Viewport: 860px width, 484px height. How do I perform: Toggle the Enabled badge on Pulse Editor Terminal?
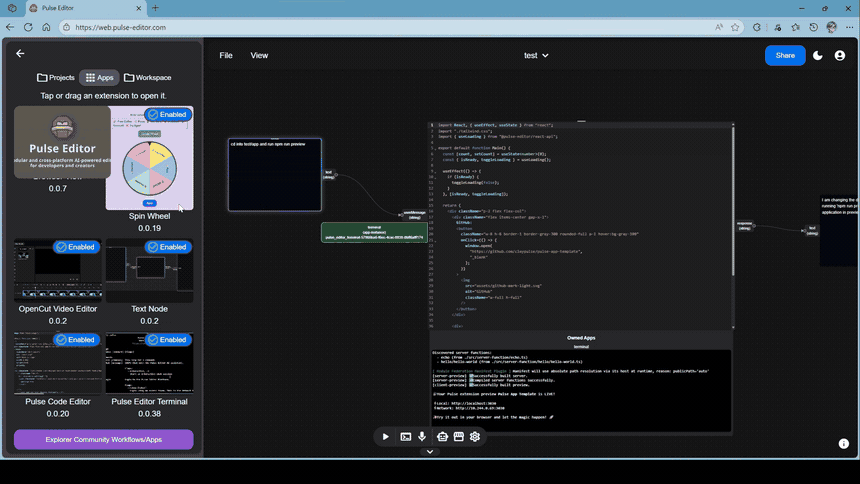pyautogui.click(x=167, y=340)
